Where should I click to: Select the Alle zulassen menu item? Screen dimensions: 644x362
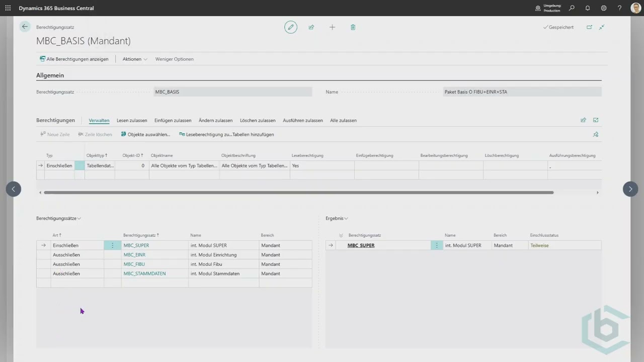coord(343,120)
